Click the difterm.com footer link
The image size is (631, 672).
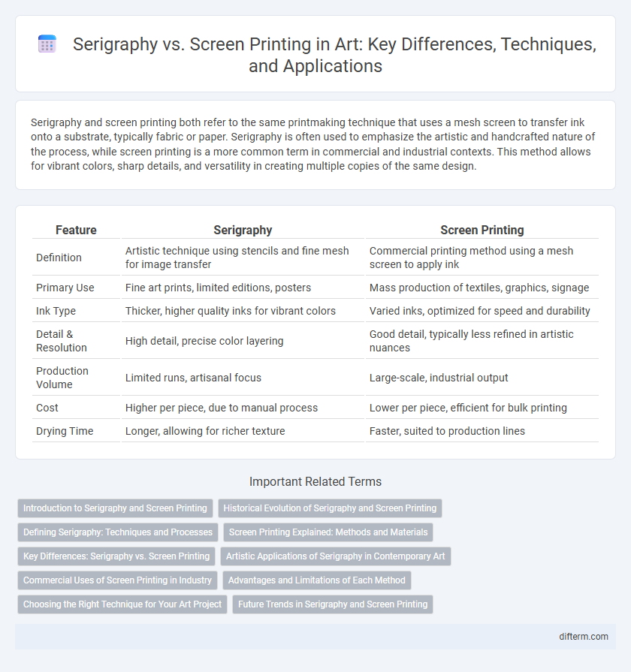[x=584, y=637]
